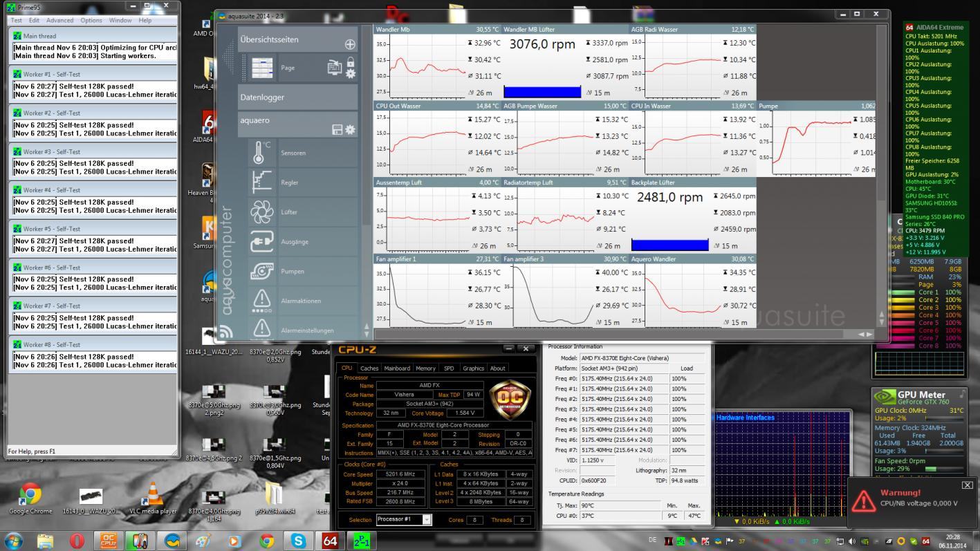This screenshot has width=980, height=551.
Task: Switch to CPU-Z Memory tab
Action: pos(425,368)
